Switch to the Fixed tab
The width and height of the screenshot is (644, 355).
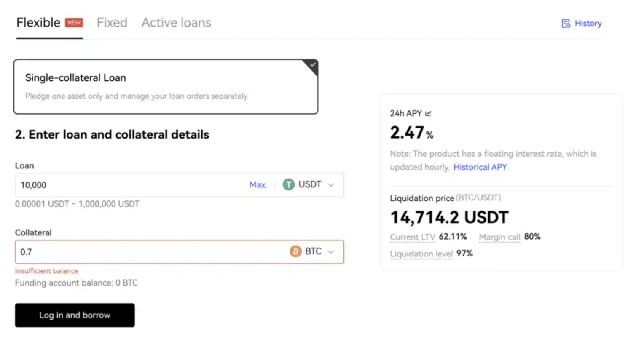(x=112, y=23)
